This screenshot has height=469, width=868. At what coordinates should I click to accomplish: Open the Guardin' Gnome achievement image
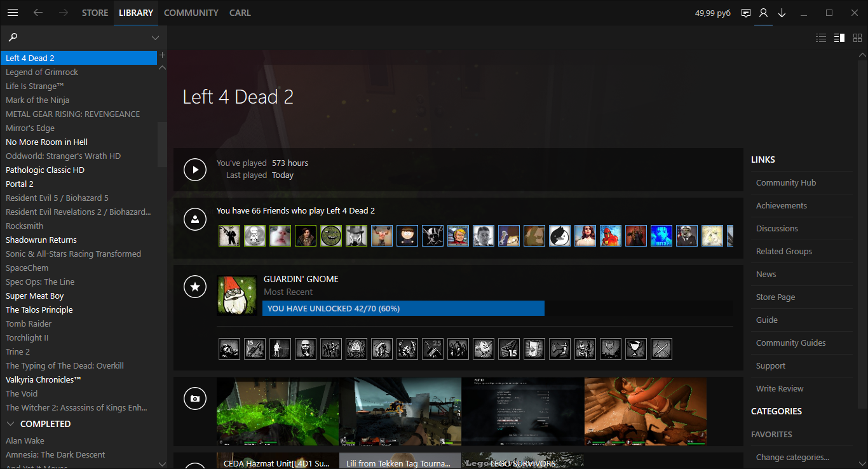click(x=237, y=296)
